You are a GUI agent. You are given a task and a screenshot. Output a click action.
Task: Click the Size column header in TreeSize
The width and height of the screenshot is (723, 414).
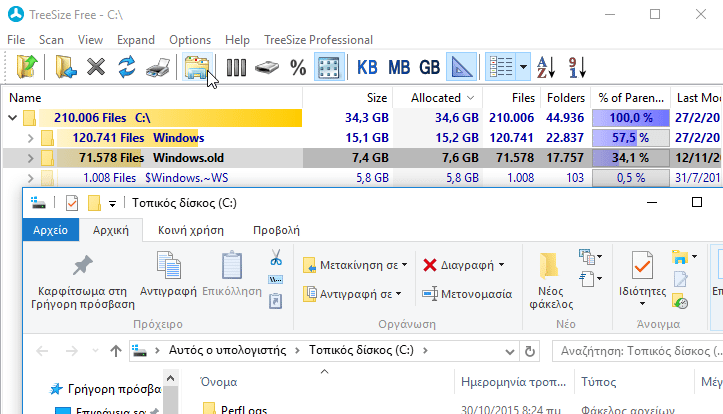click(x=348, y=98)
